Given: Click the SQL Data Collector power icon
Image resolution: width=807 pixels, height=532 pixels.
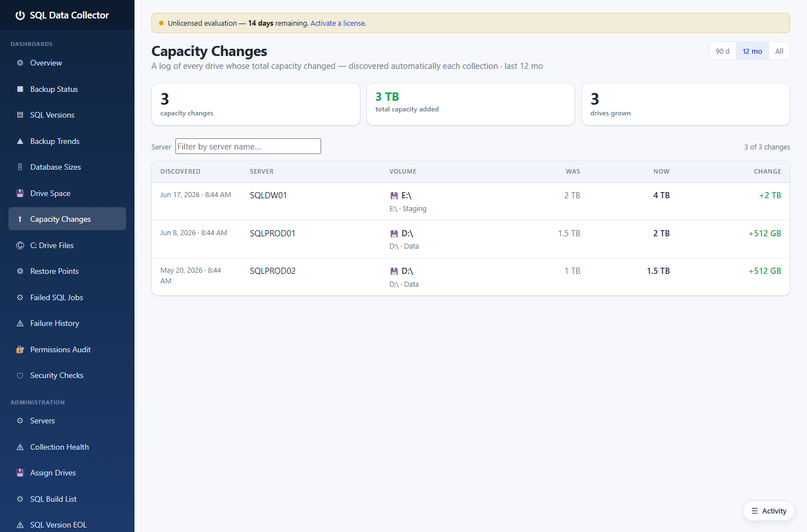Looking at the screenshot, I should [x=20, y=15].
